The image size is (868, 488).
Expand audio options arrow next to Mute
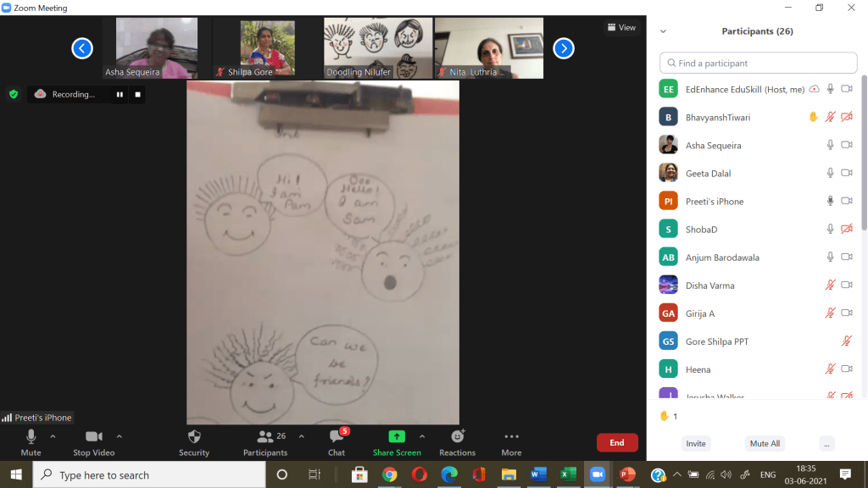coord(53,437)
